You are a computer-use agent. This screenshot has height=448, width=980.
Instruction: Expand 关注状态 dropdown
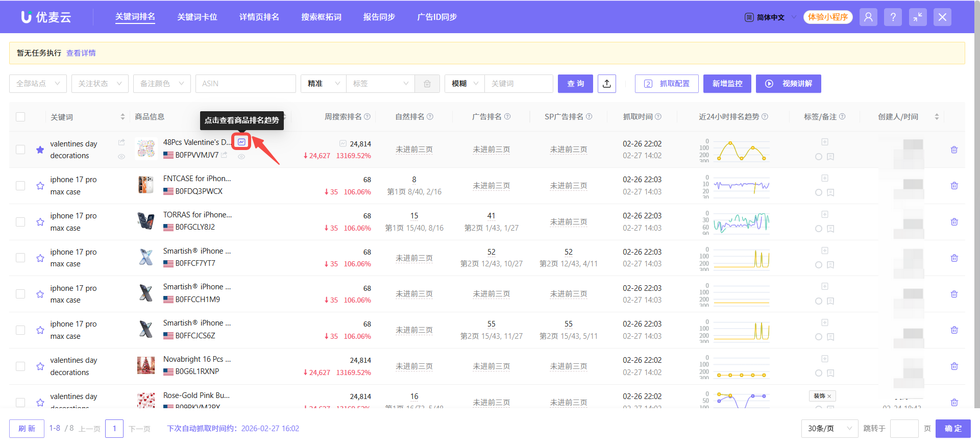[x=100, y=84]
